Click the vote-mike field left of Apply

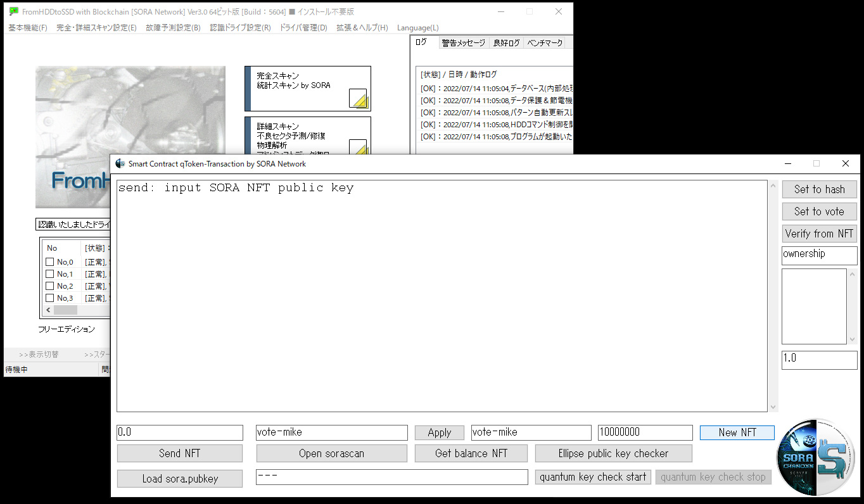(331, 432)
